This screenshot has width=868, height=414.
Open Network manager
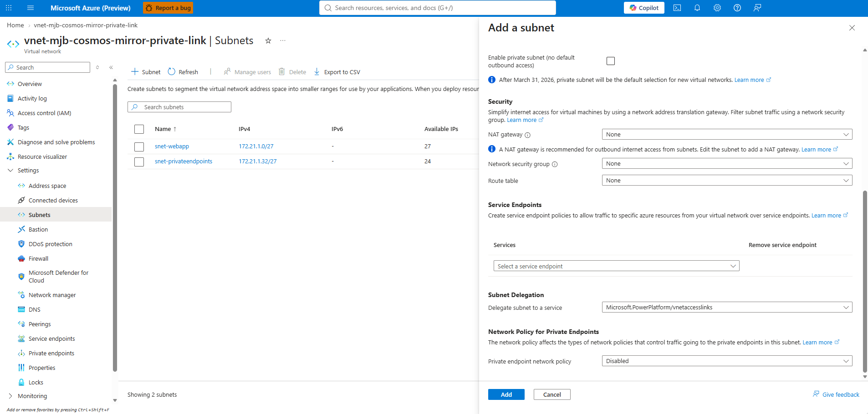click(x=52, y=295)
